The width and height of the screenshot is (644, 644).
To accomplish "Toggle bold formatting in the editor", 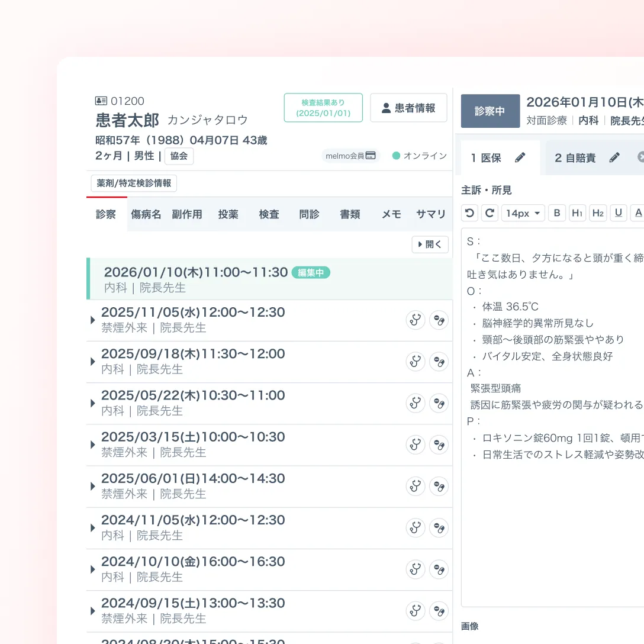I will (557, 213).
